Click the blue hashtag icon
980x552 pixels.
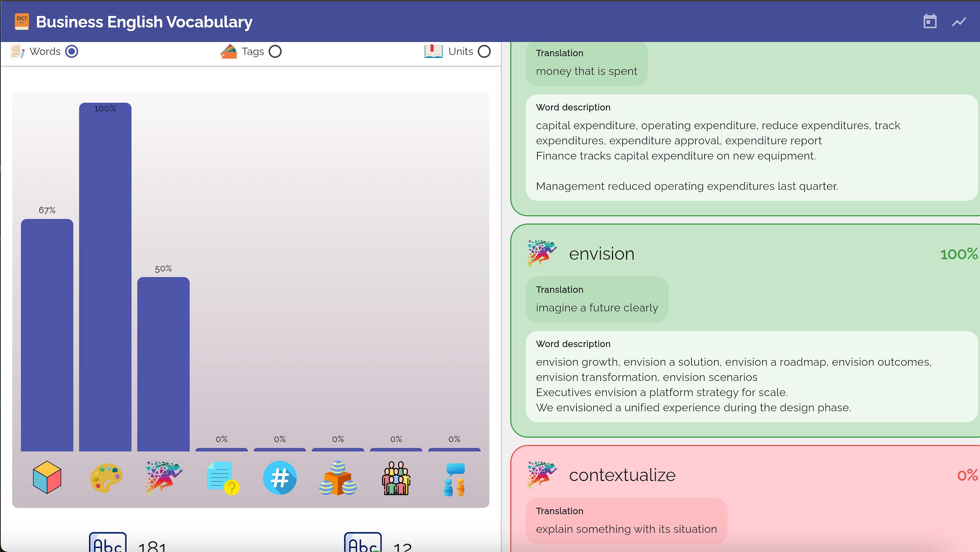click(x=280, y=478)
